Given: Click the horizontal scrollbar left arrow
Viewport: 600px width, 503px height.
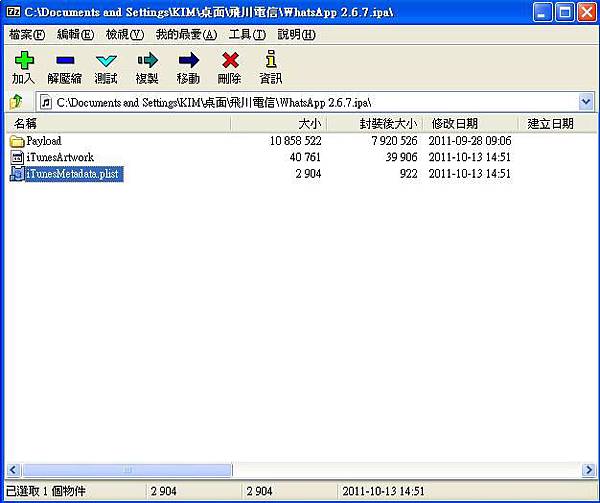Looking at the screenshot, I should click(13, 470).
